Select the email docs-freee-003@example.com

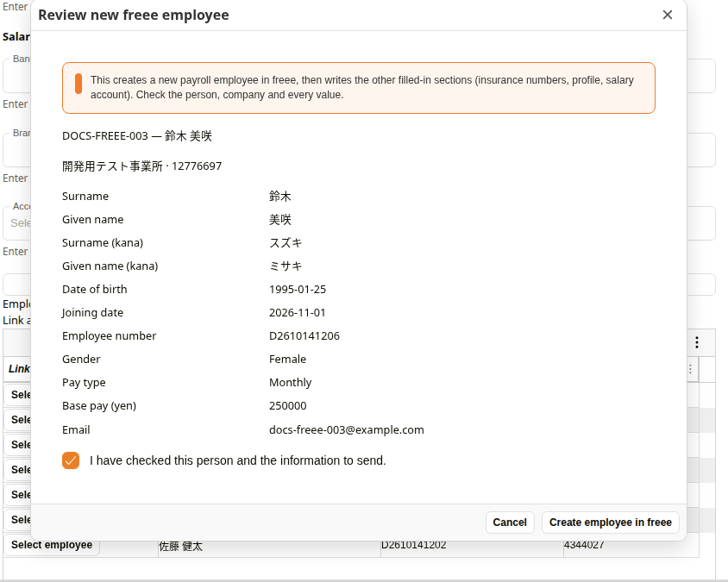[x=347, y=429]
